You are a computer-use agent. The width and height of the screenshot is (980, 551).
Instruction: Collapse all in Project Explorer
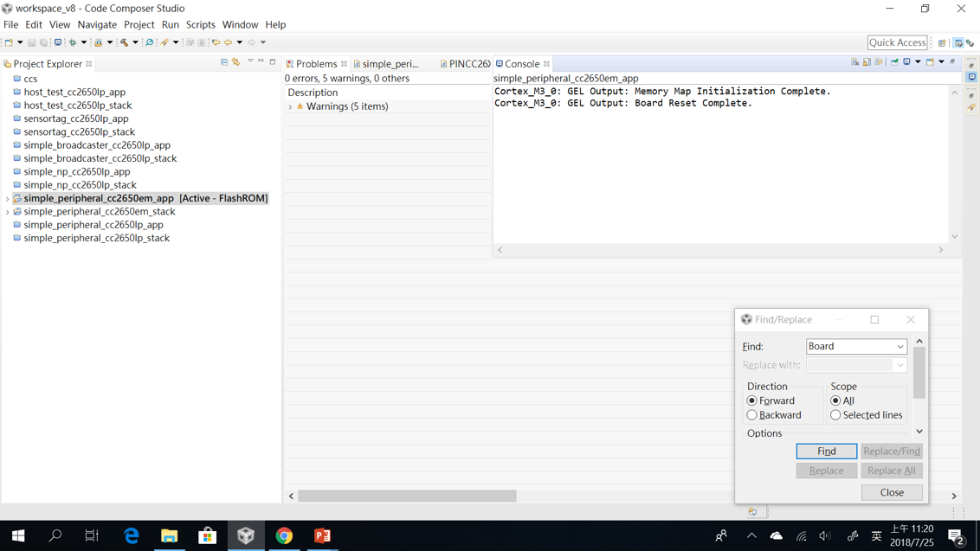point(224,62)
